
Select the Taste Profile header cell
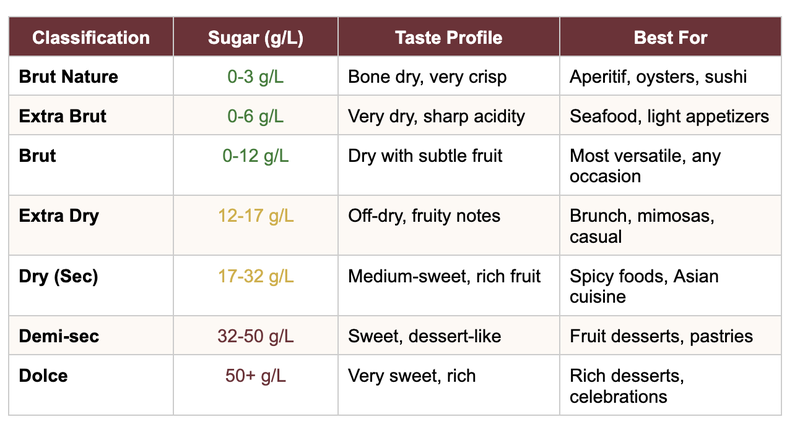(x=448, y=38)
